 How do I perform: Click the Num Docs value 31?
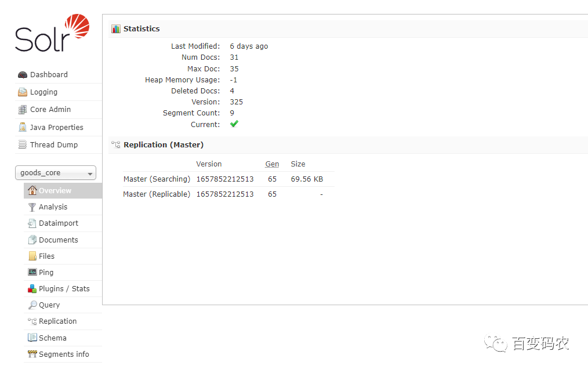click(234, 57)
